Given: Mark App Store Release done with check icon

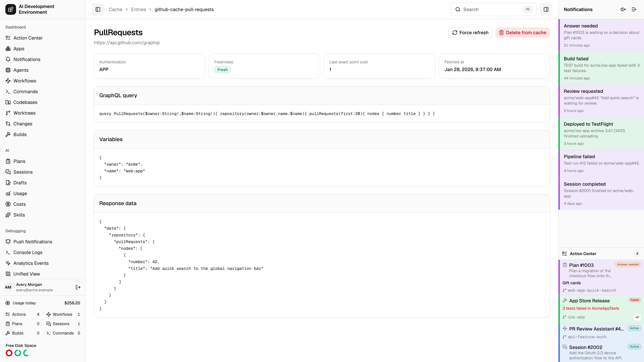Looking at the screenshot, I should pyautogui.click(x=637, y=317).
